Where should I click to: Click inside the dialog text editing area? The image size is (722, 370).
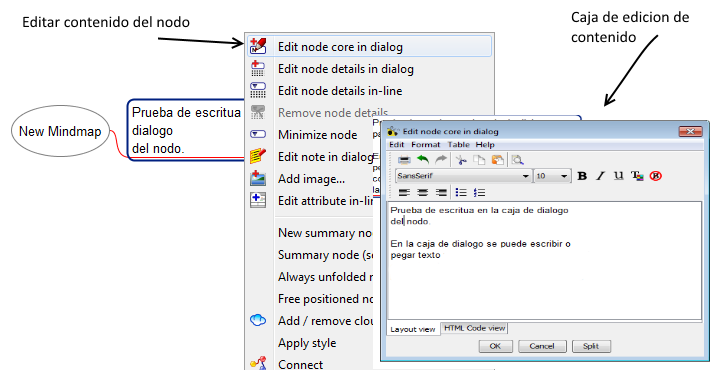click(545, 260)
